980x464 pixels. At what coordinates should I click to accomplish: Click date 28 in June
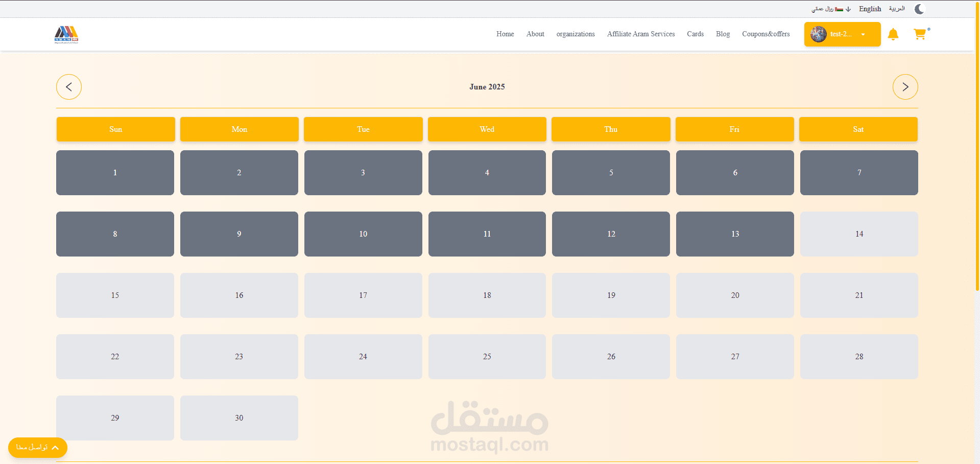click(x=859, y=357)
